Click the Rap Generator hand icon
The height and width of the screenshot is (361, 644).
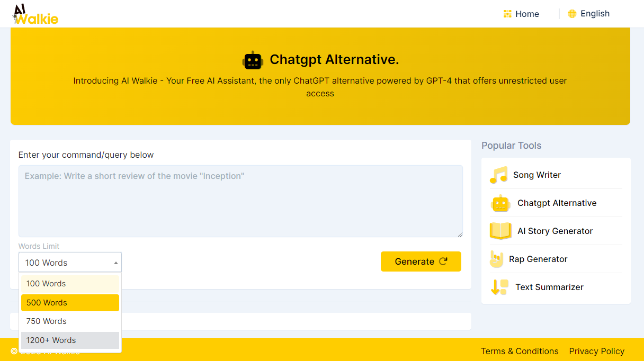pos(496,259)
